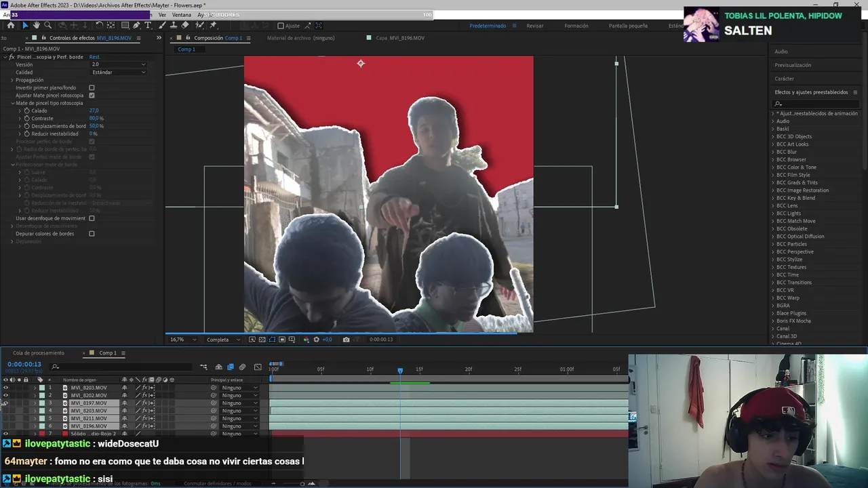
Task: Open the Ventana menu
Action: coord(182,15)
